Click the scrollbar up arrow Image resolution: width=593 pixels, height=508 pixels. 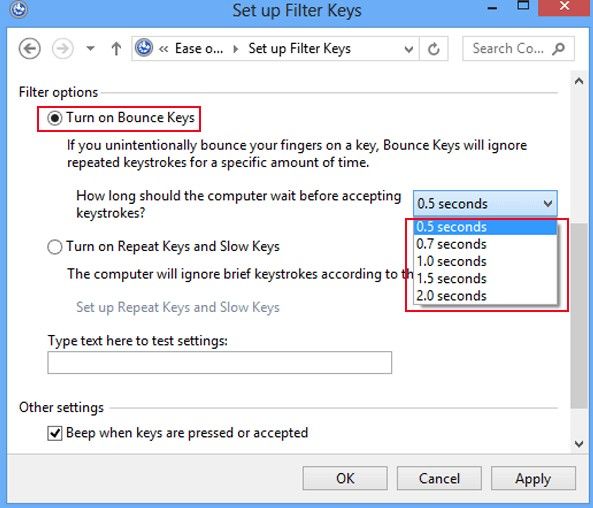579,81
